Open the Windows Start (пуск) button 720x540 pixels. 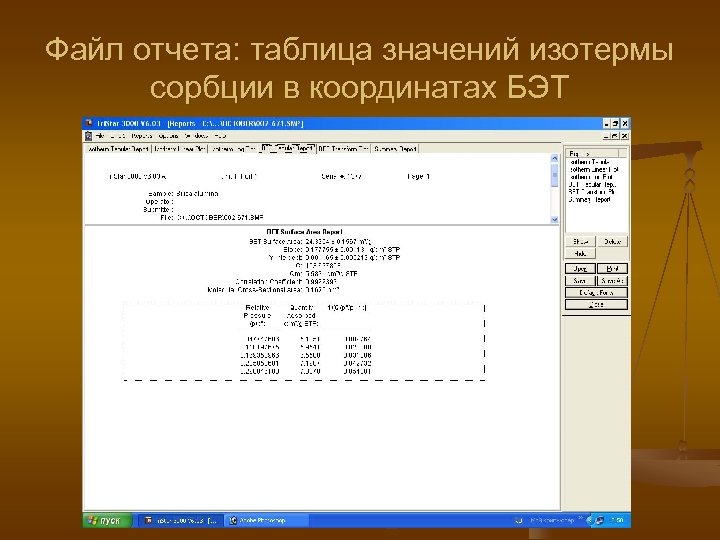(107, 520)
